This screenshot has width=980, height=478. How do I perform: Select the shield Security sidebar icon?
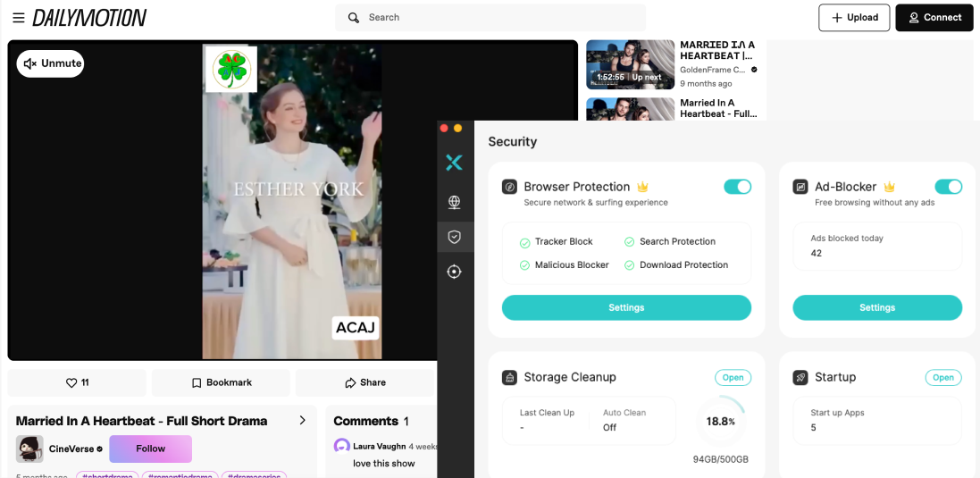(x=454, y=237)
